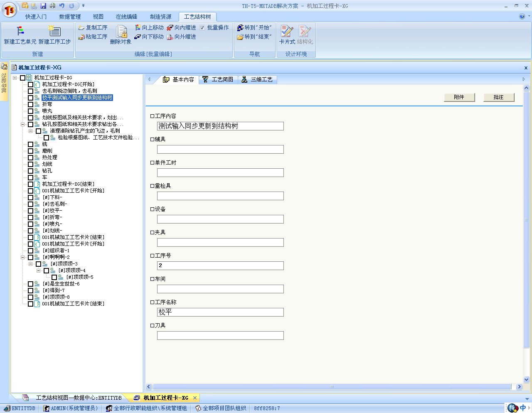Collapse the root 机加工过程卡-XG tree node
532x413 pixels.
click(x=15, y=78)
